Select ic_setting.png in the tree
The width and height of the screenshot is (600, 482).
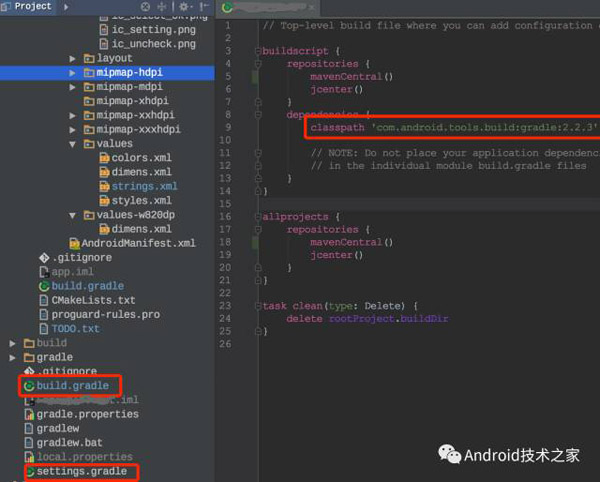(x=153, y=29)
